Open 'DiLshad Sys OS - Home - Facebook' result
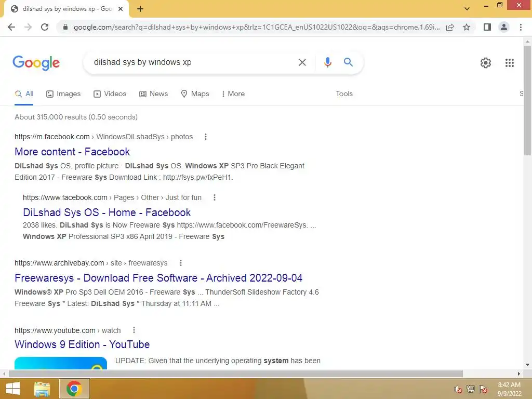The height and width of the screenshot is (399, 532). (x=107, y=212)
